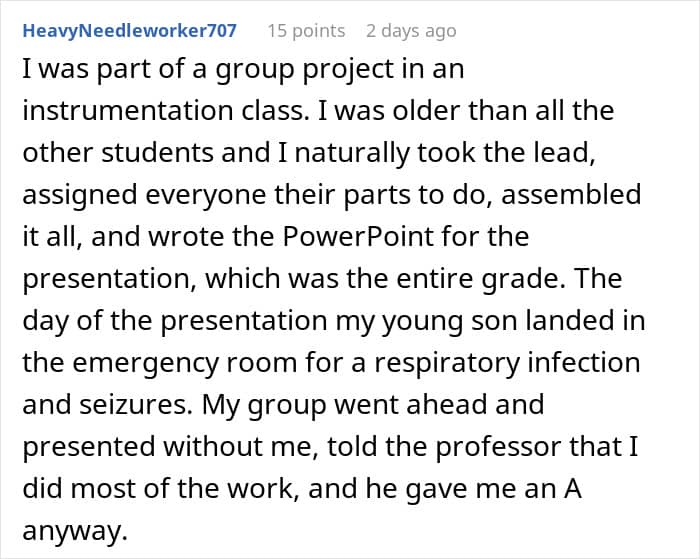Viewport: 700px width, 559px height.
Task: Open the HeavyNeedleworker707 user profile
Action: pyautogui.click(x=129, y=30)
